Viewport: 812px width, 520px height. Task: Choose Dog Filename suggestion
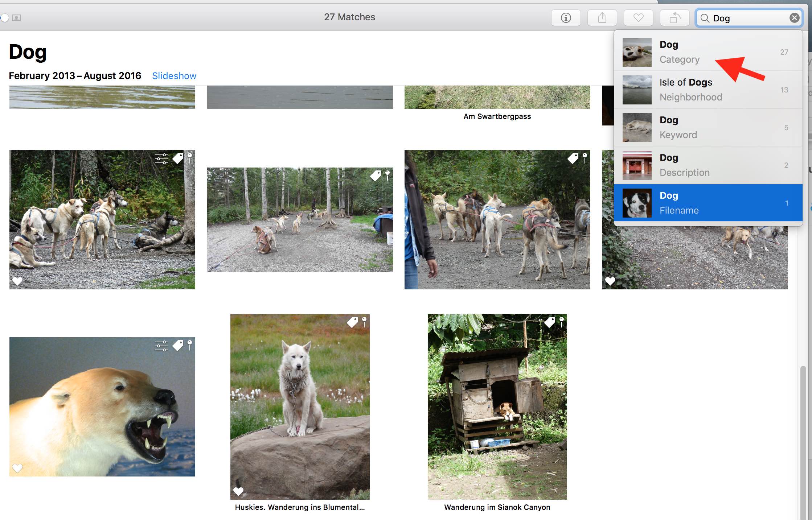click(x=708, y=203)
